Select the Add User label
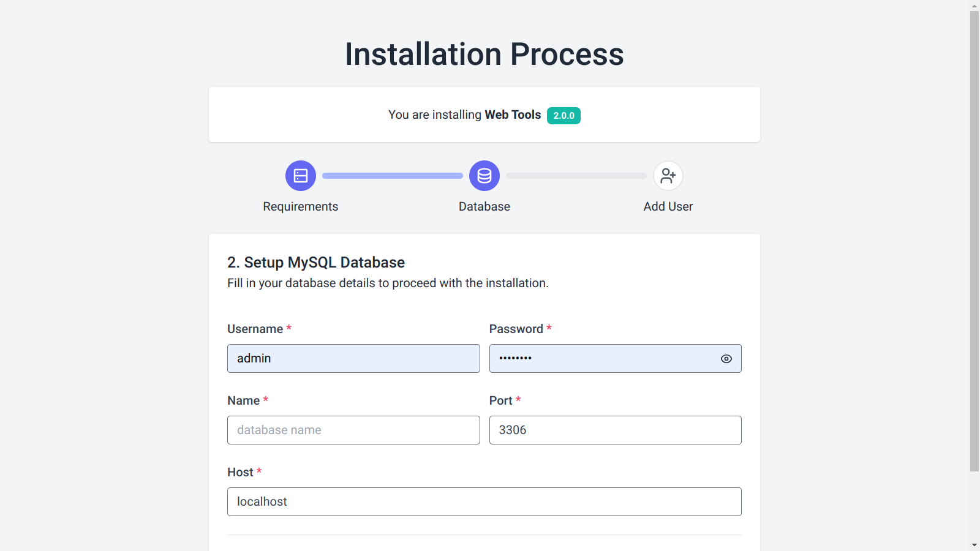Viewport: 980px width, 551px height. pos(668,206)
